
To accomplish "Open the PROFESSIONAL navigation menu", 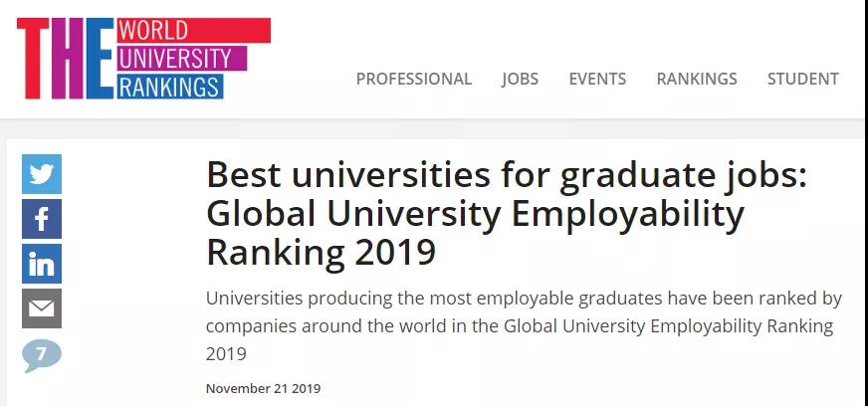I will point(413,79).
